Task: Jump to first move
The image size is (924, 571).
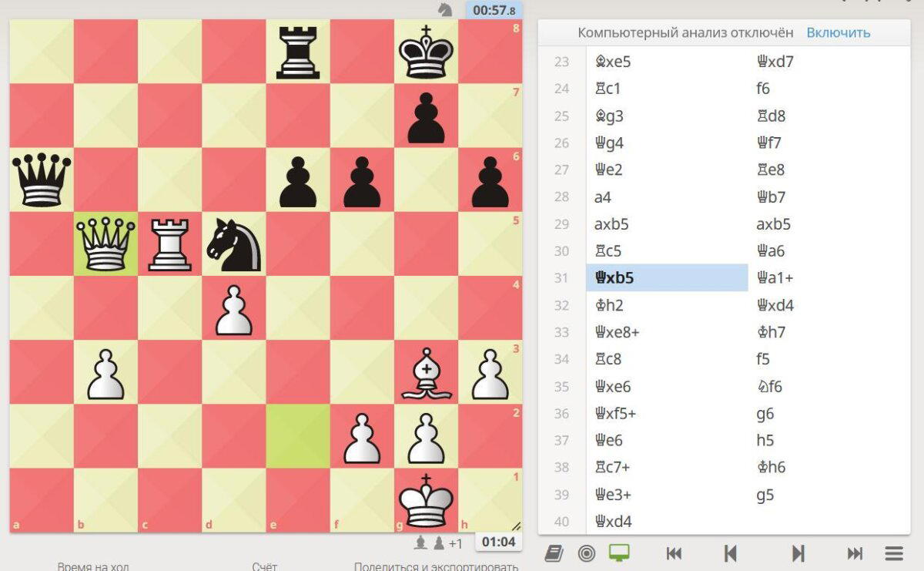Action: click(x=674, y=553)
